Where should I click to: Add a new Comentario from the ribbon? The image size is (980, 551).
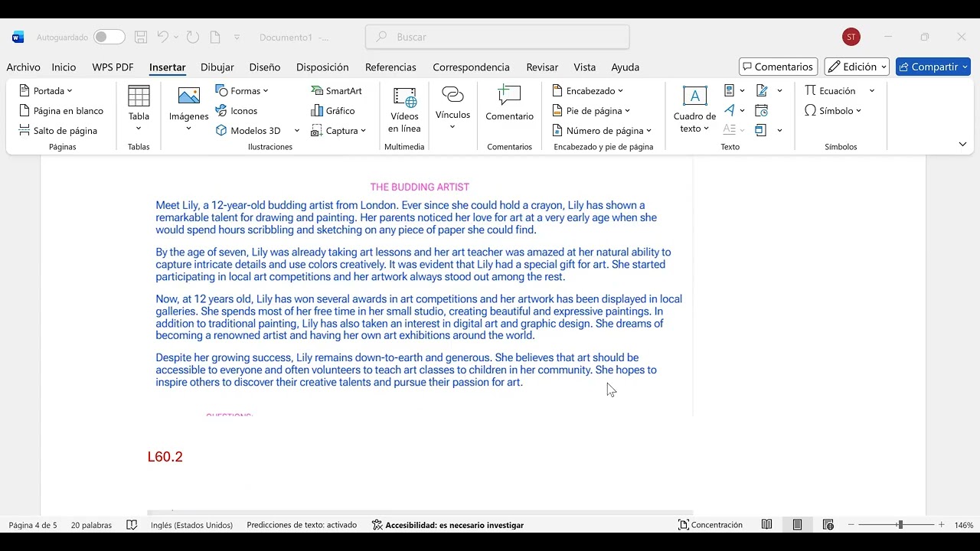click(x=509, y=105)
